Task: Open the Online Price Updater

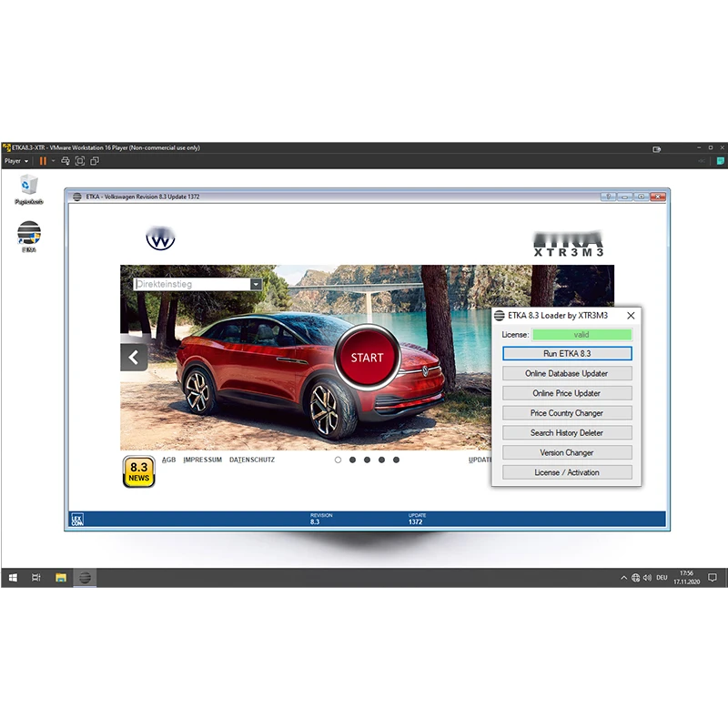Action: pyautogui.click(x=567, y=393)
